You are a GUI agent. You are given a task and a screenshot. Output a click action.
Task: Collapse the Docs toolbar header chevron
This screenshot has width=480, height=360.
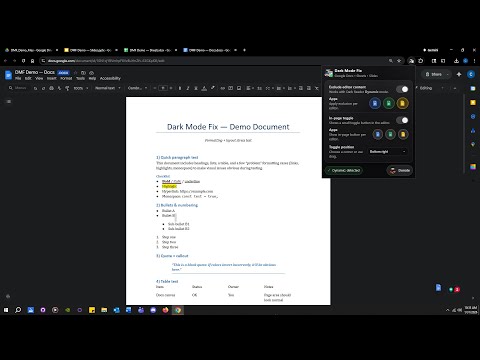point(455,88)
